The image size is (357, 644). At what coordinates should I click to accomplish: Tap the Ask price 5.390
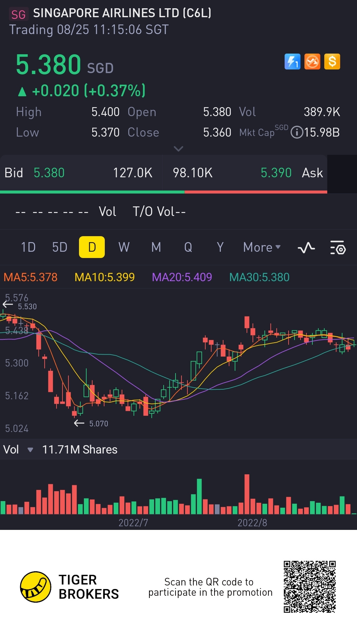pyautogui.click(x=276, y=173)
